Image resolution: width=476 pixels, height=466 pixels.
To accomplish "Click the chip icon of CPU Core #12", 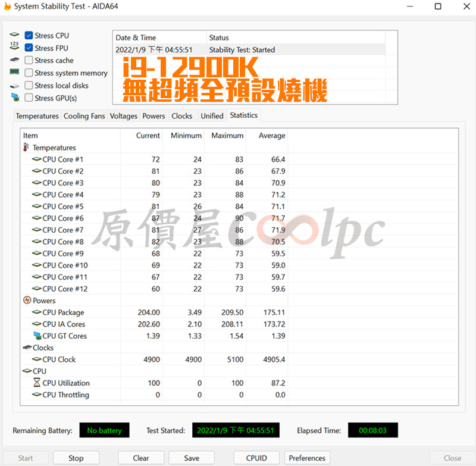I will [37, 289].
